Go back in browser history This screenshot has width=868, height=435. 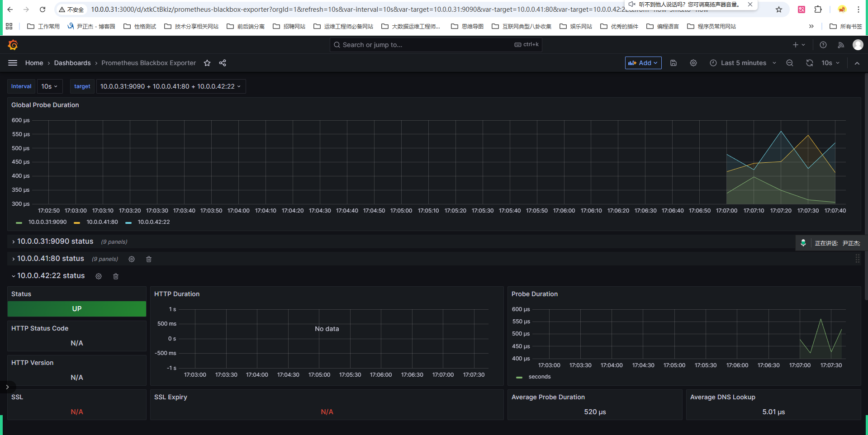point(10,9)
